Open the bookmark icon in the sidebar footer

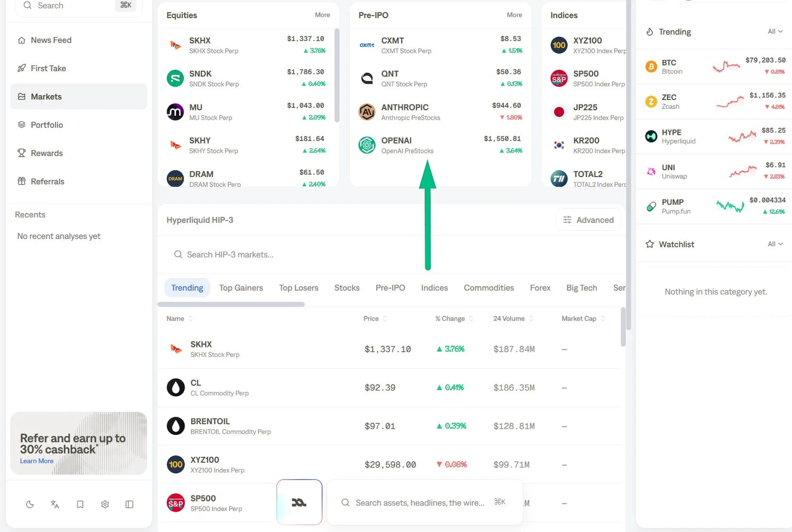80,504
